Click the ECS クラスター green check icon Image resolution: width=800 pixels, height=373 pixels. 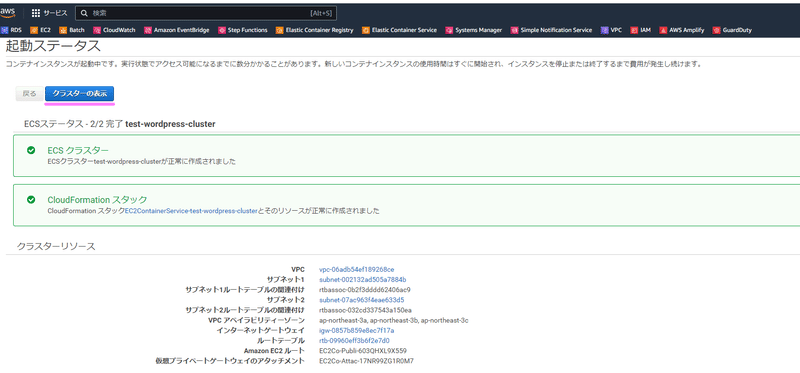coord(31,150)
